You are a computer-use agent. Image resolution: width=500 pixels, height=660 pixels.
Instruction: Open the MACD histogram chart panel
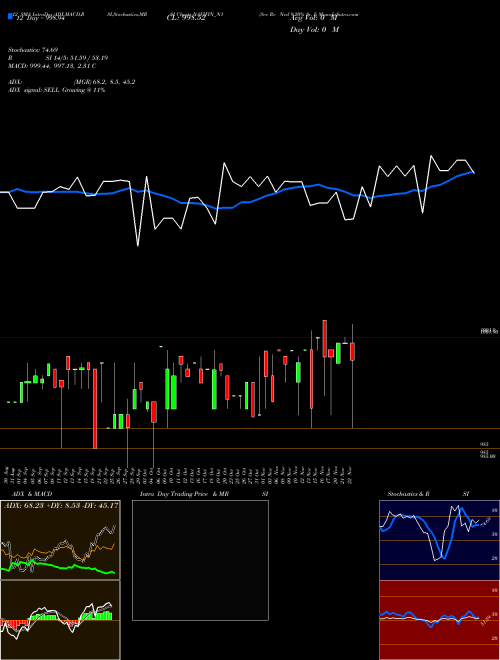point(60,620)
